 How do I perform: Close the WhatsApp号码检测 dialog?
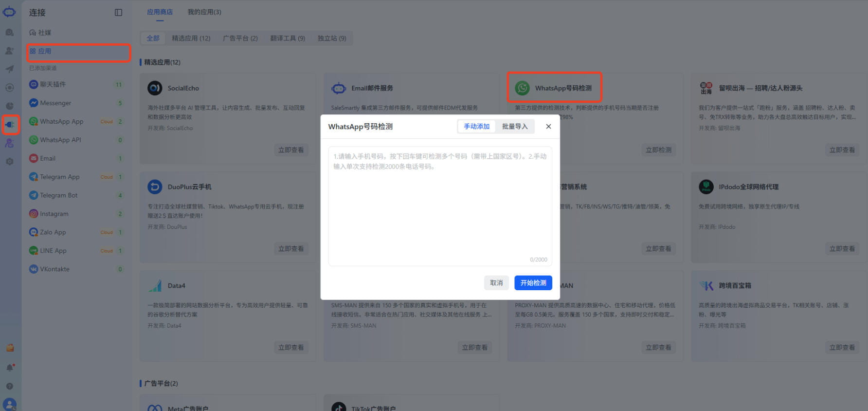coord(548,127)
